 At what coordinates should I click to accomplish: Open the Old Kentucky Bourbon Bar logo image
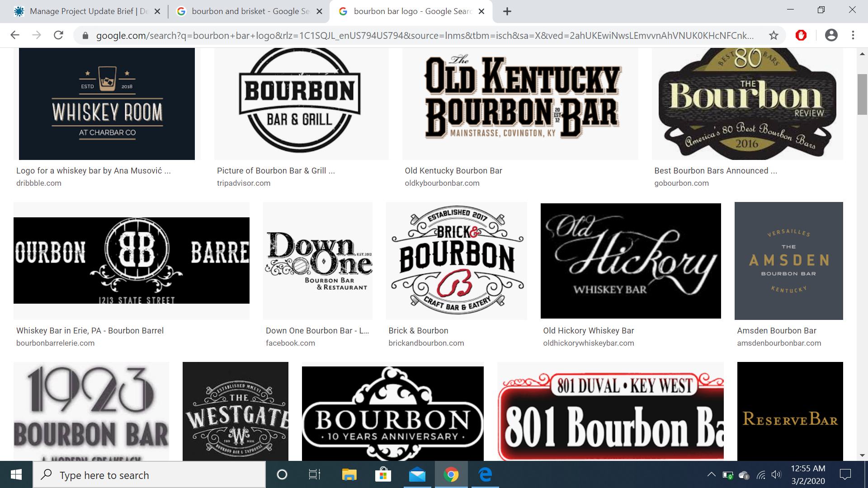point(520,103)
